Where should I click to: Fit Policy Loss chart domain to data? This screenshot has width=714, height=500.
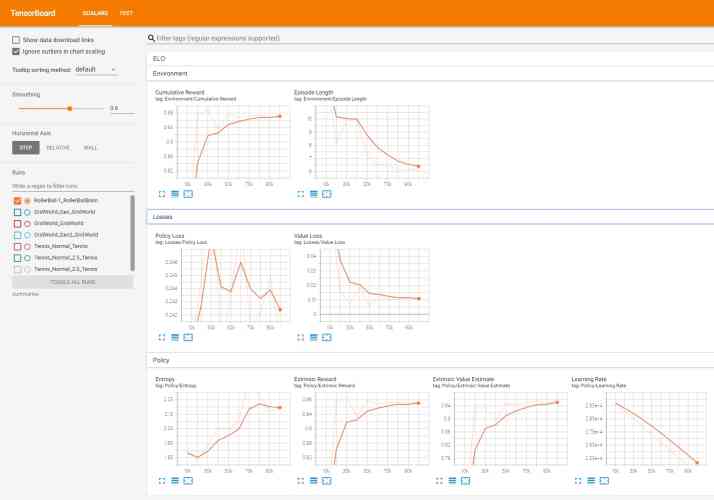coord(188,337)
